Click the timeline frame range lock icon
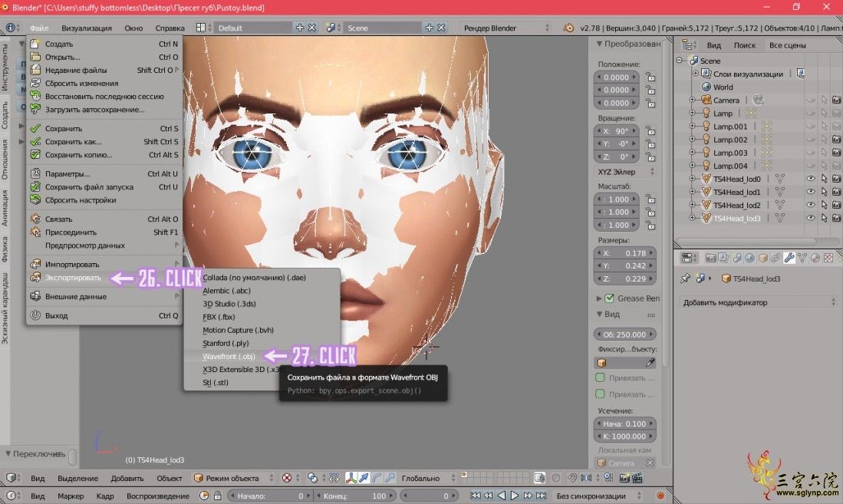843x504 pixels. [218, 496]
